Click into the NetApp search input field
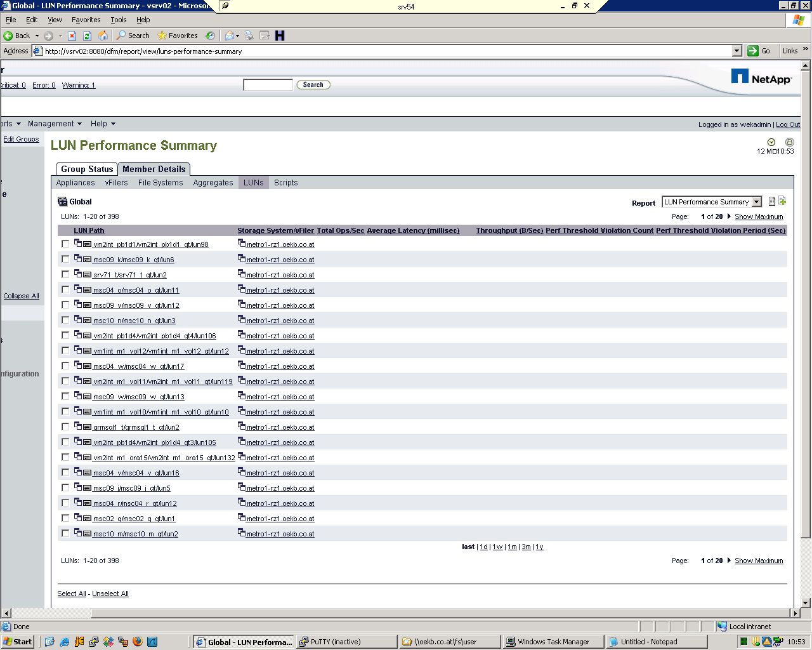This screenshot has height=650, width=812. coord(268,84)
